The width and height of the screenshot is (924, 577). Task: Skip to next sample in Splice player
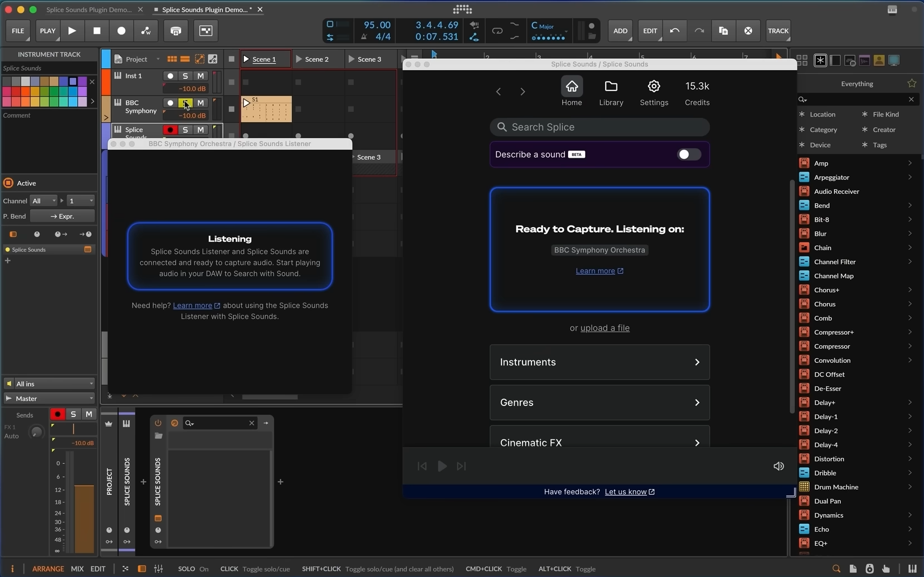[461, 466]
